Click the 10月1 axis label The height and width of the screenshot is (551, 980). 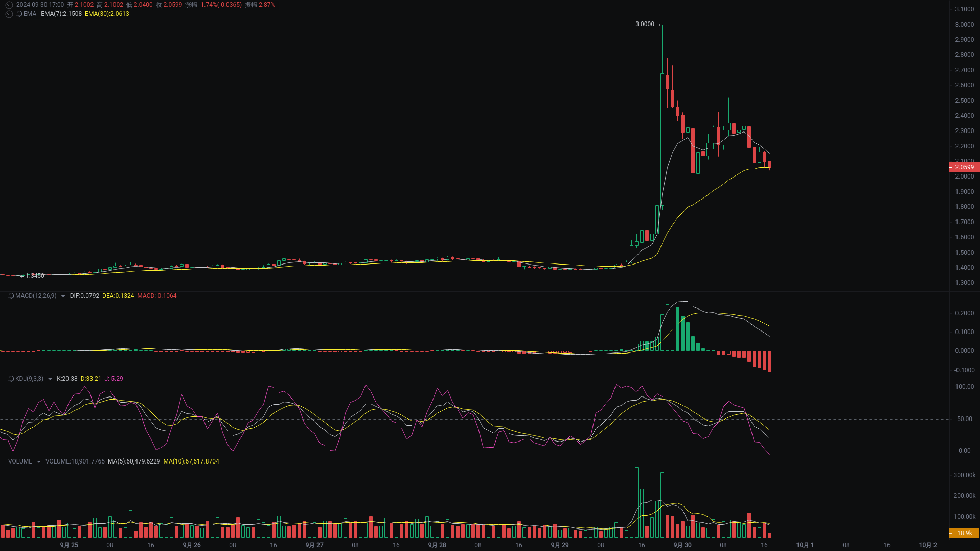point(806,545)
